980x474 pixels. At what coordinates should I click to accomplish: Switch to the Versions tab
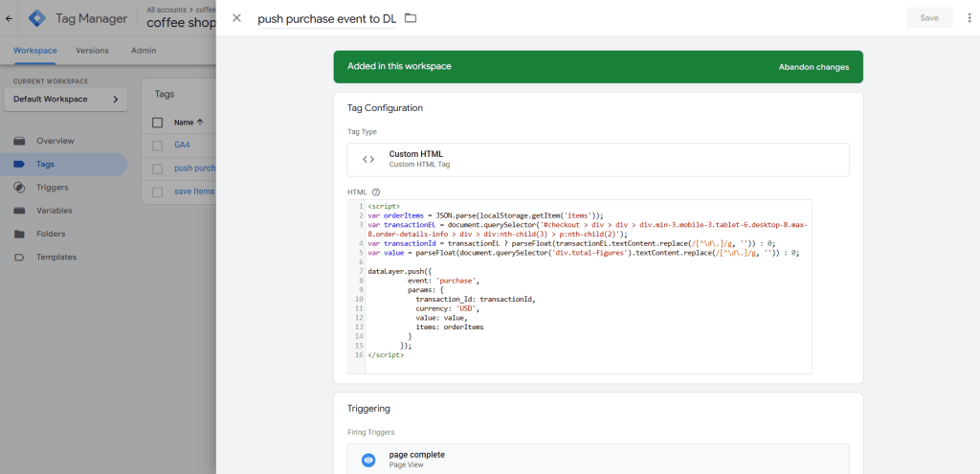pos(92,51)
